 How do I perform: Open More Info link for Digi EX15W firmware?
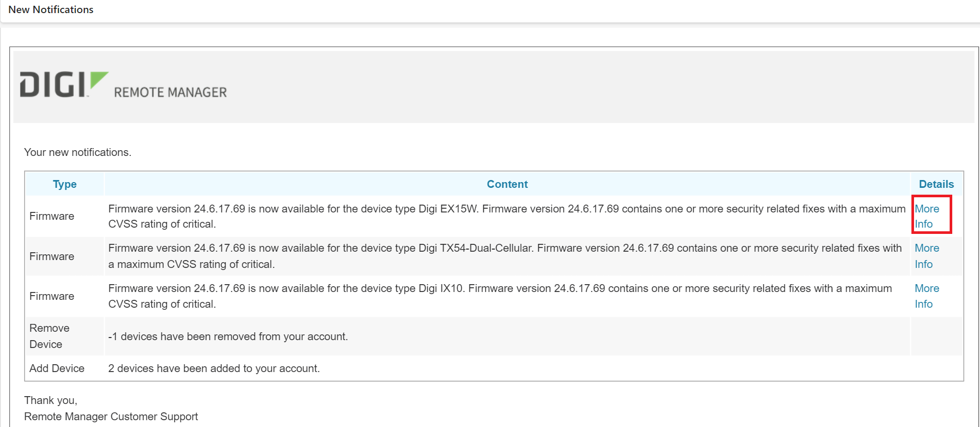(927, 216)
